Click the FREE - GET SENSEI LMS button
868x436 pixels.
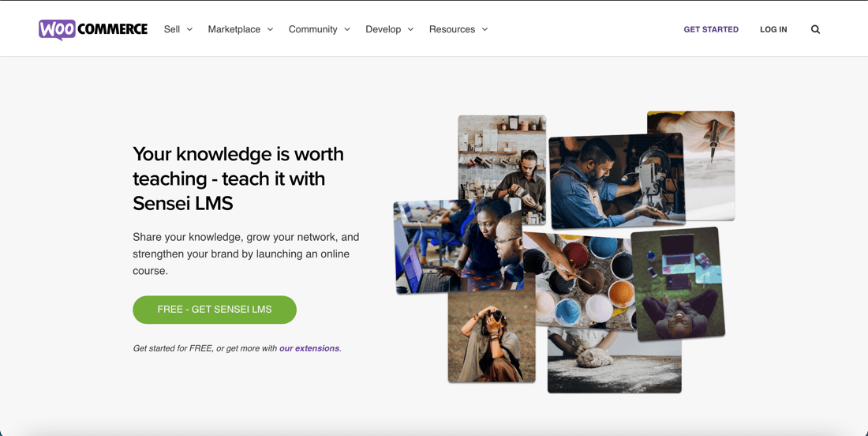215,310
